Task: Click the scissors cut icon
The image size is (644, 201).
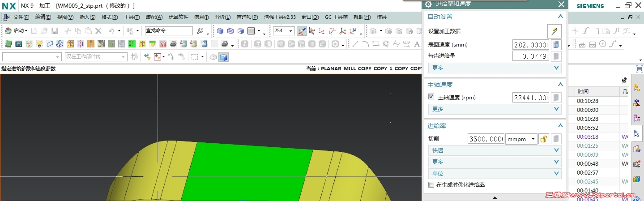Action: click(x=68, y=31)
